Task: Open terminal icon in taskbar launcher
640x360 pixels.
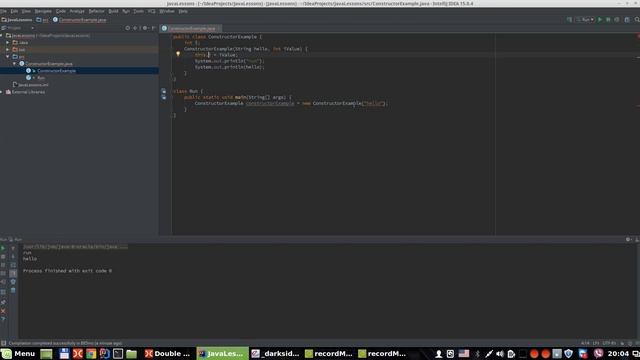Action: click(118, 353)
